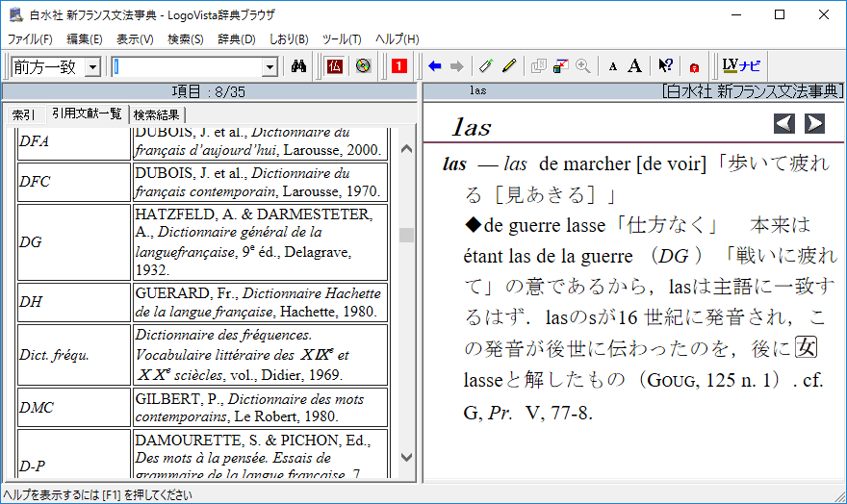
Task: Select the D-P abbreviation cell
Action: [74, 454]
